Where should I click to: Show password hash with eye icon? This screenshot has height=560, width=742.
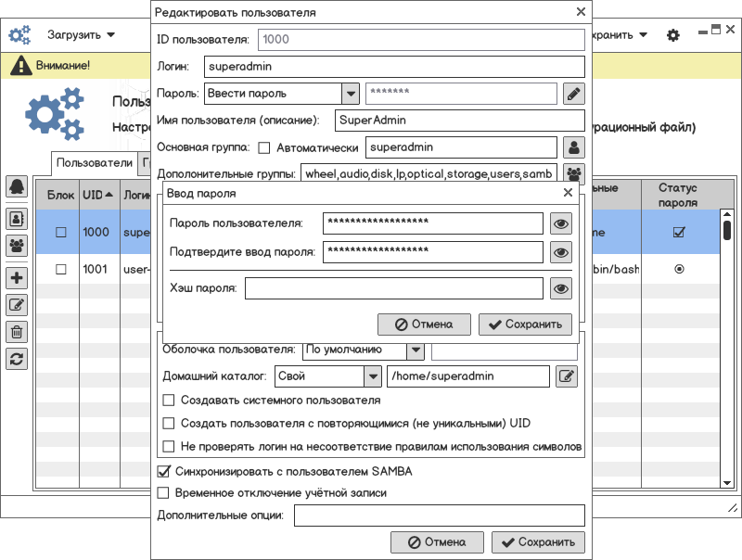[x=561, y=288]
